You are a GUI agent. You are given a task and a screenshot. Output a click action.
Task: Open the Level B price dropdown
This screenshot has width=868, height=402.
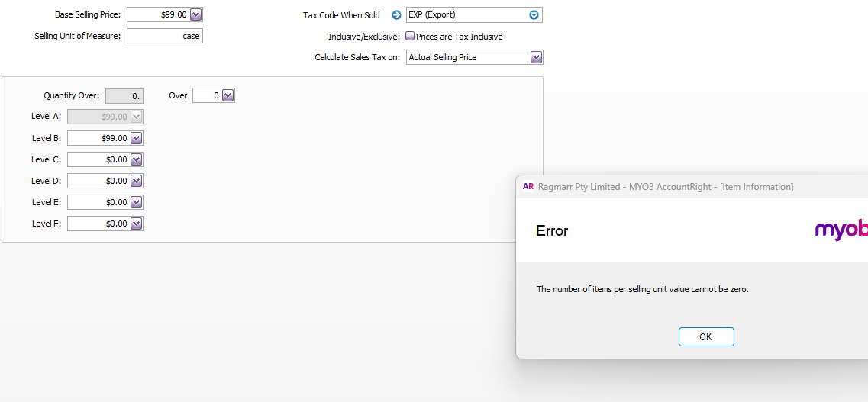136,137
